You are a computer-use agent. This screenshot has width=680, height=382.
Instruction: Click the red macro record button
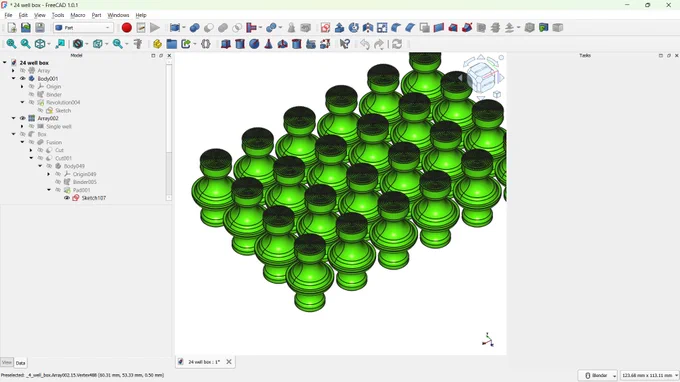pos(127,28)
